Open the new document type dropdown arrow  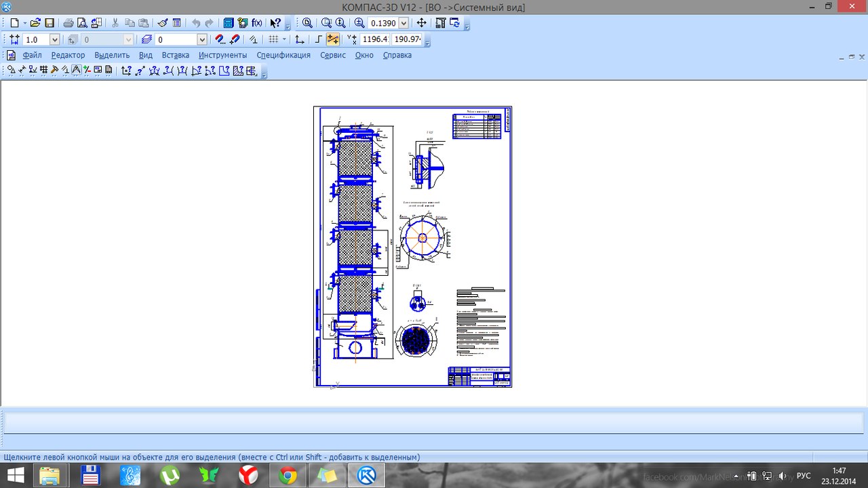[25, 22]
